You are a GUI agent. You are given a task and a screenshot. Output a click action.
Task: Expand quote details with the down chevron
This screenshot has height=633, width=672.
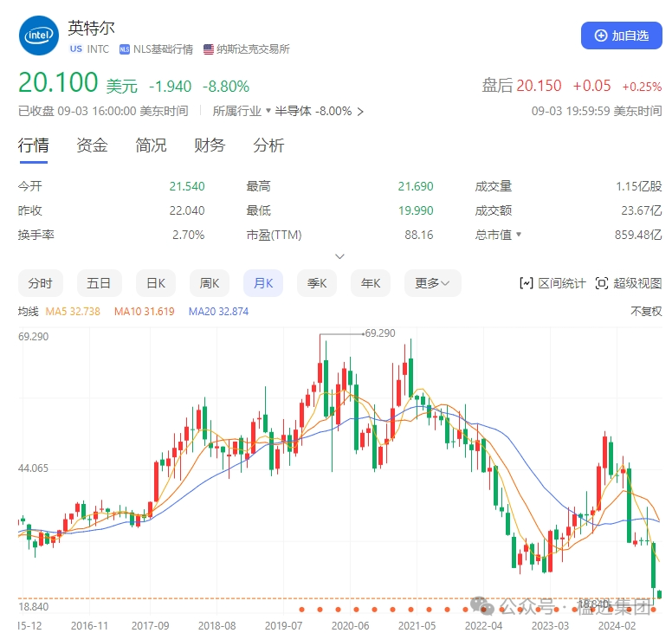point(339,256)
